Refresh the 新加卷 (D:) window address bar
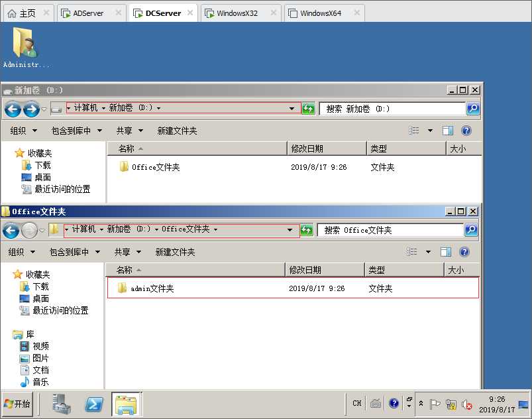This screenshot has width=532, height=419. [308, 109]
